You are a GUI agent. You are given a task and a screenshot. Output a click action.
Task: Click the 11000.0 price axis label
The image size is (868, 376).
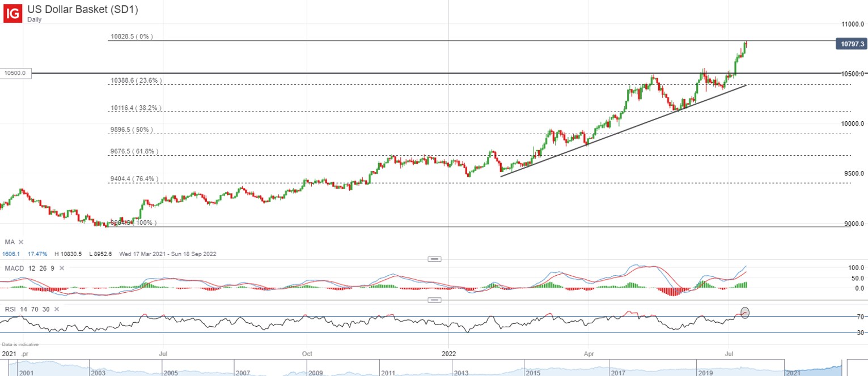point(852,24)
